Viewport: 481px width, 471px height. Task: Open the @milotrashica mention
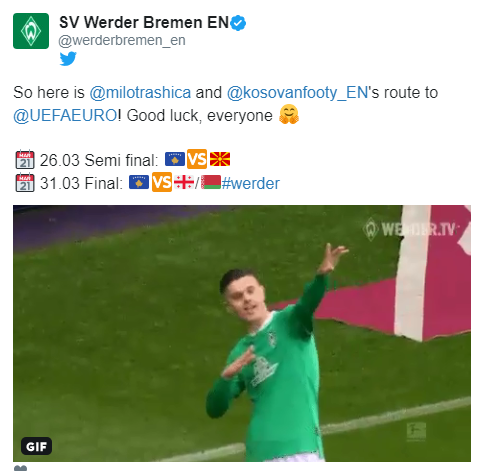click(140, 92)
